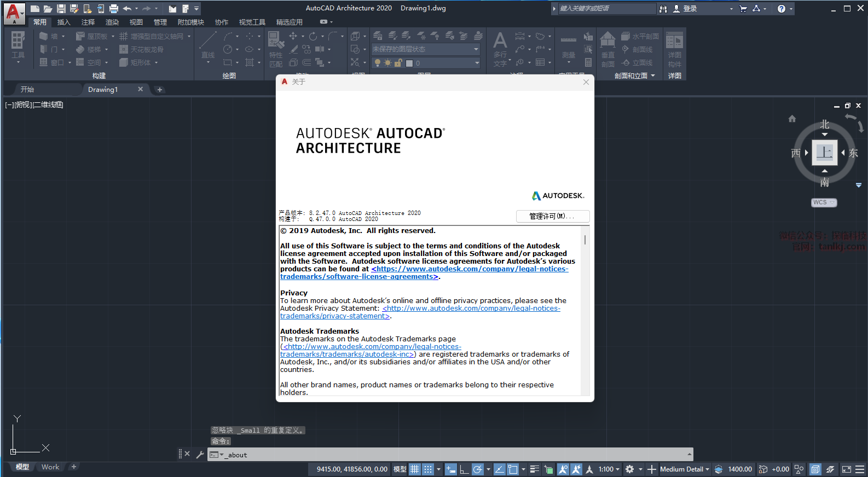
Task: Click the workspace switching gear icon
Action: 630,469
